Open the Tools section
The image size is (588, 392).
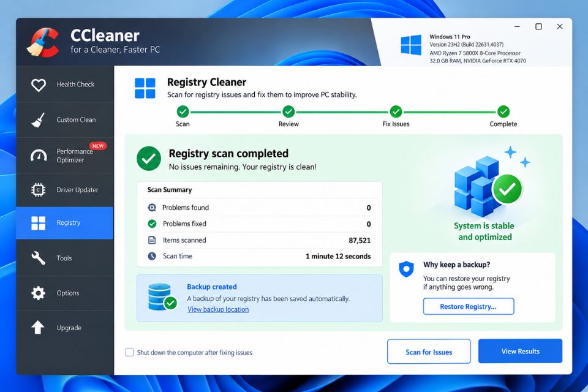coord(64,258)
